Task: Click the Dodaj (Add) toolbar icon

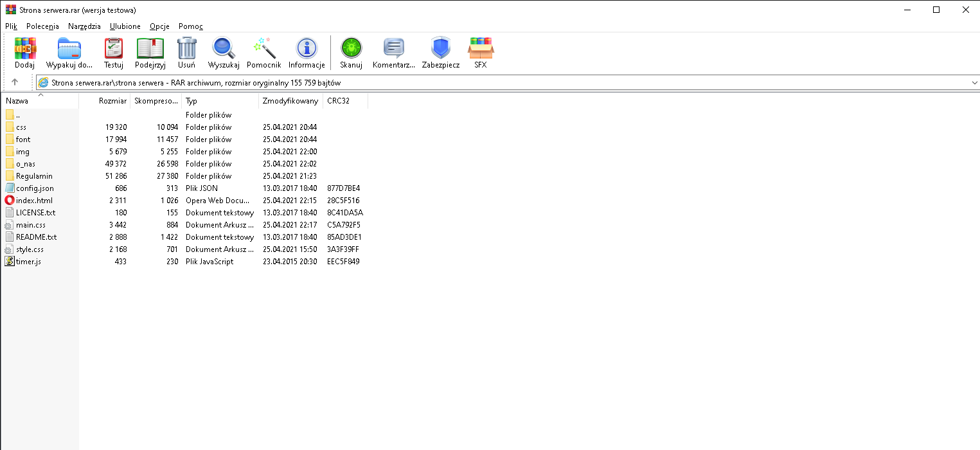Action: [25, 49]
